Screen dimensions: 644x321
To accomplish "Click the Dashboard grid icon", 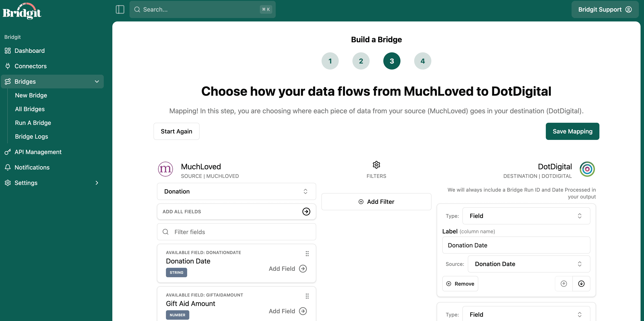I will [x=8, y=51].
